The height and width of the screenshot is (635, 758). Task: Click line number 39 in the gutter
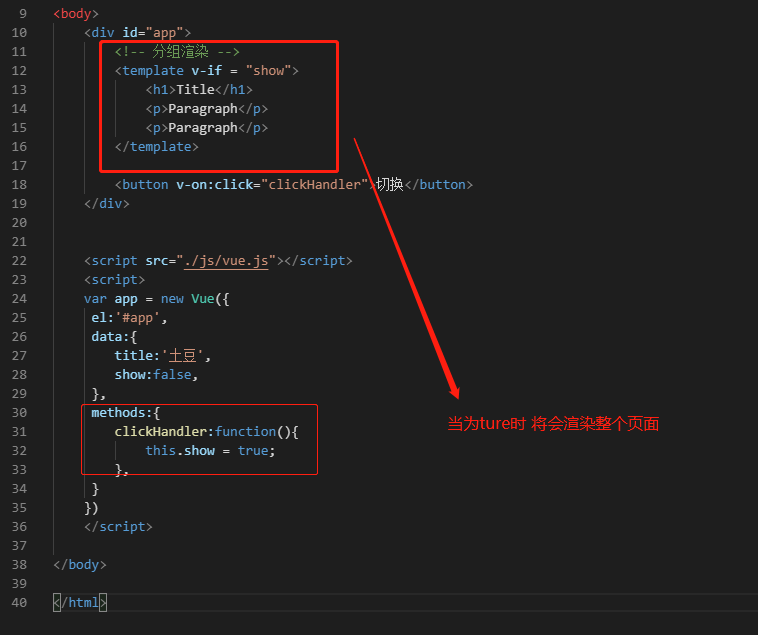19,584
